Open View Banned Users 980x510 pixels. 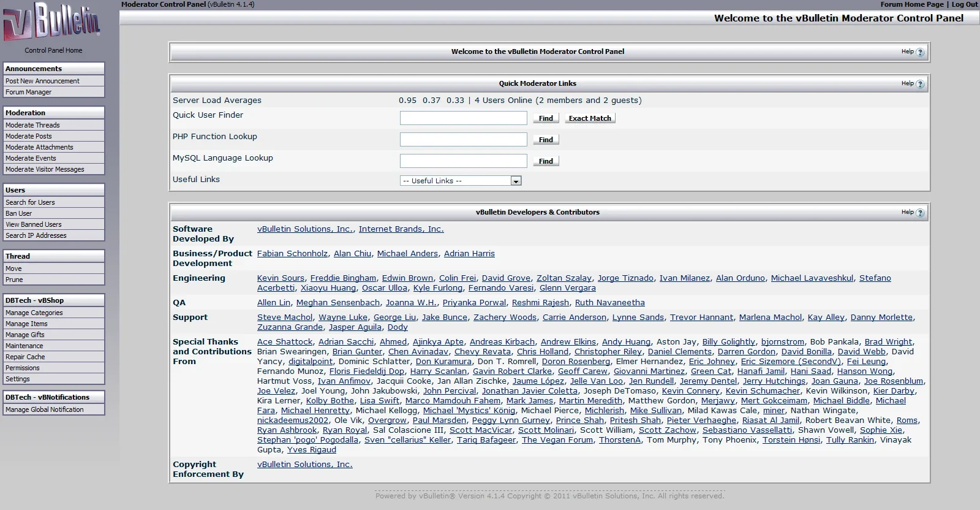pos(54,224)
